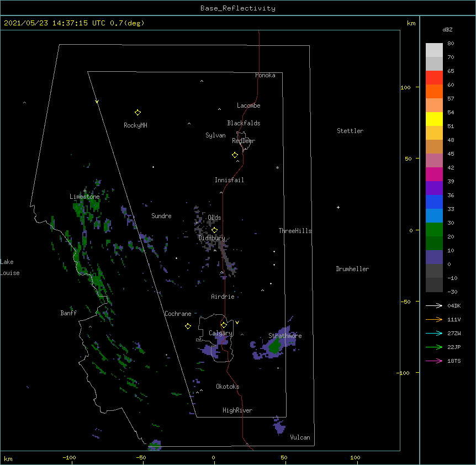Click the yellow diamond marker below Cochrane
Image resolution: width=476 pixels, height=465 pixels.
[188, 326]
